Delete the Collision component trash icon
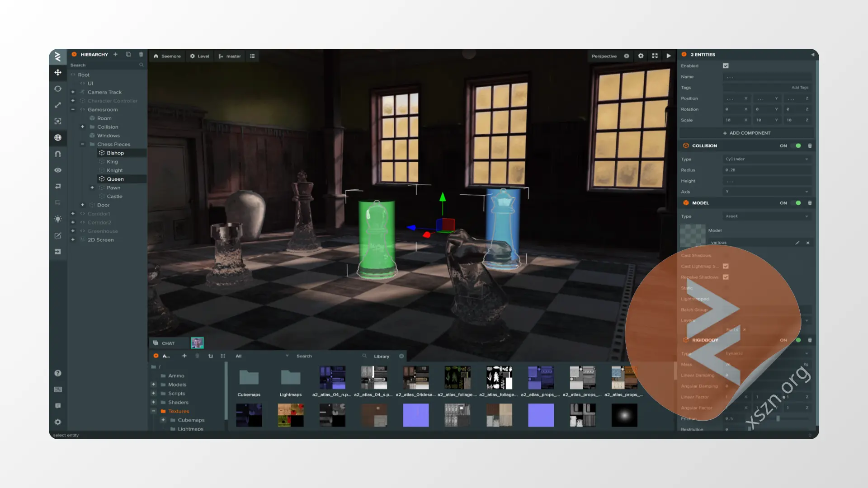This screenshot has height=488, width=868. [810, 145]
